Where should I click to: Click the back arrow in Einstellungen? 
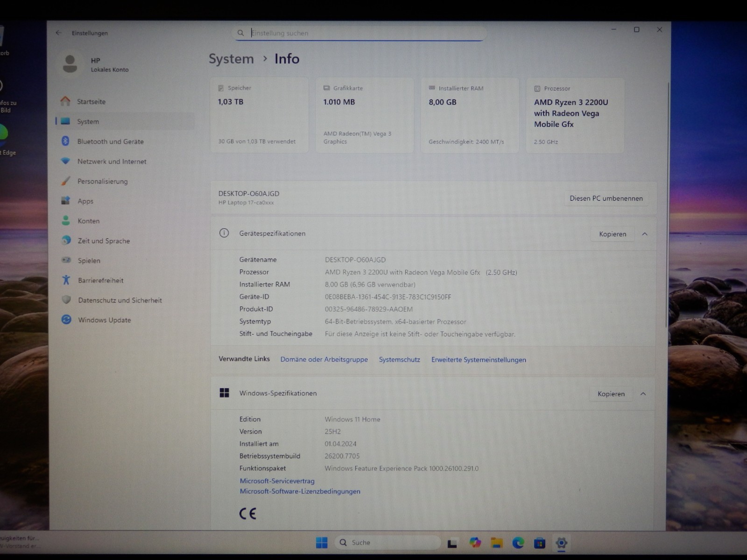pos(58,33)
